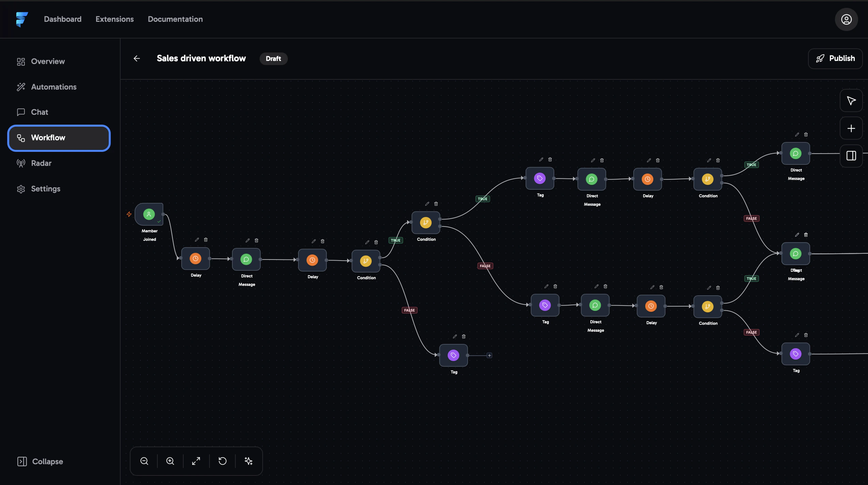Viewport: 868px width, 485px height.
Task: Open the Radar sidebar item
Action: tap(41, 163)
